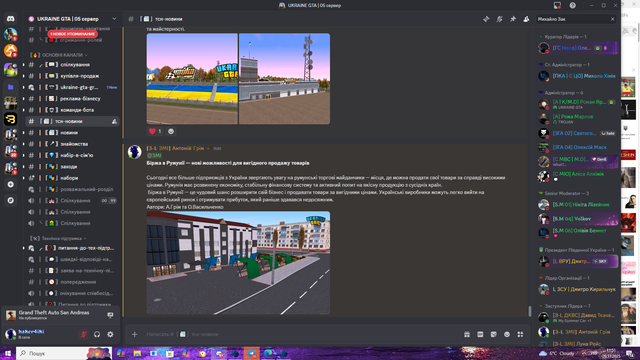Screen dimensions: 640x360
Task: Expand arrow beside купівля-продаж channel
Action: pyautogui.click(x=24, y=76)
